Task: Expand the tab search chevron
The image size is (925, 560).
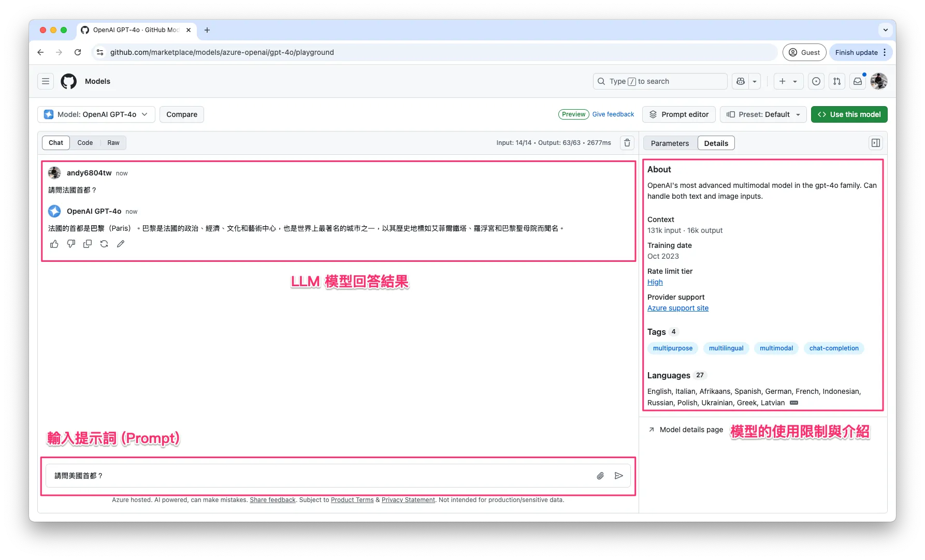Action: tap(886, 30)
